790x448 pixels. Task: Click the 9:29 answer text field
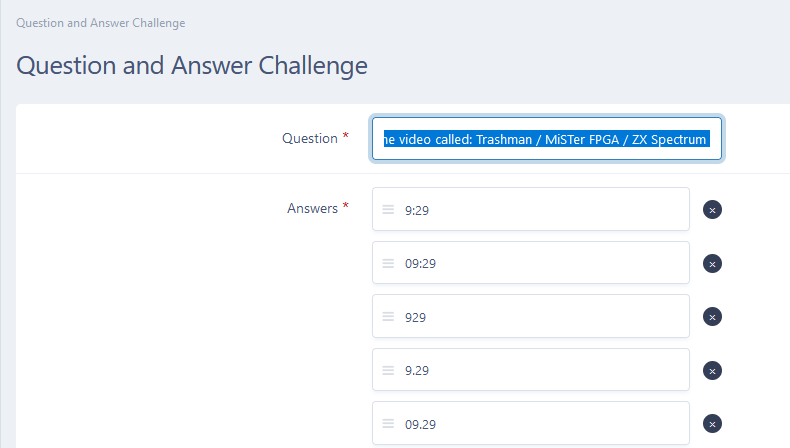click(x=531, y=209)
